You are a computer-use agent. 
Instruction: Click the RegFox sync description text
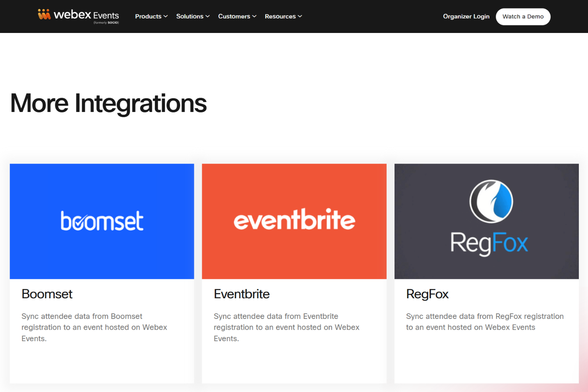point(485,322)
